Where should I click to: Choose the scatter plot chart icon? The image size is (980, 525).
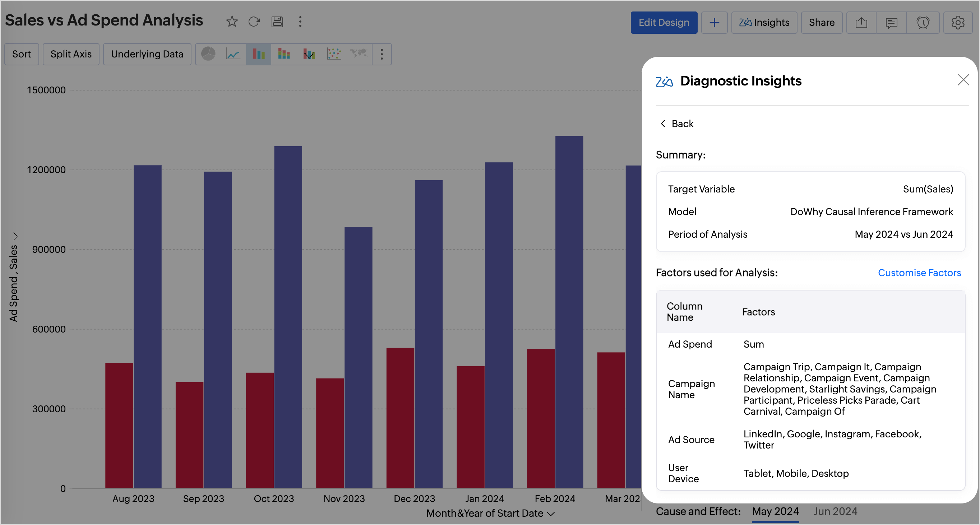[x=334, y=54]
